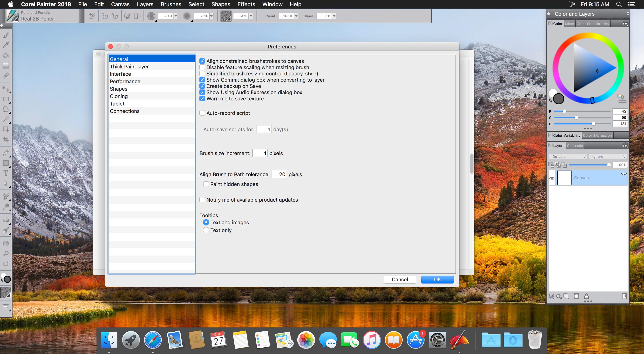
Task: Click the Delete layer trash icon
Action: pos(624,296)
